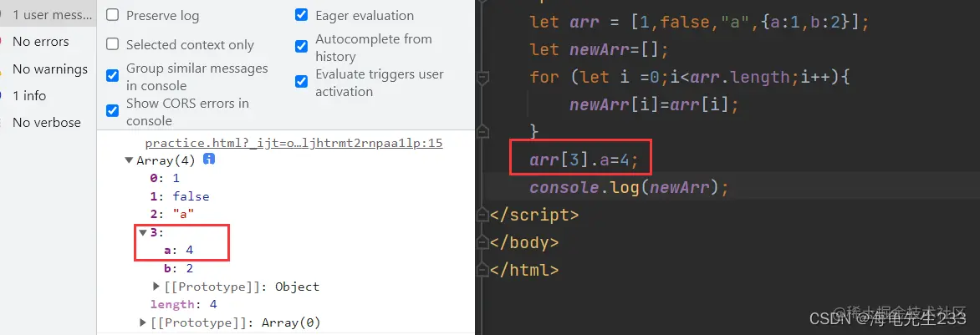
Task: Place cursor on 'arr[3].a=4;' line
Action: [x=584, y=160]
